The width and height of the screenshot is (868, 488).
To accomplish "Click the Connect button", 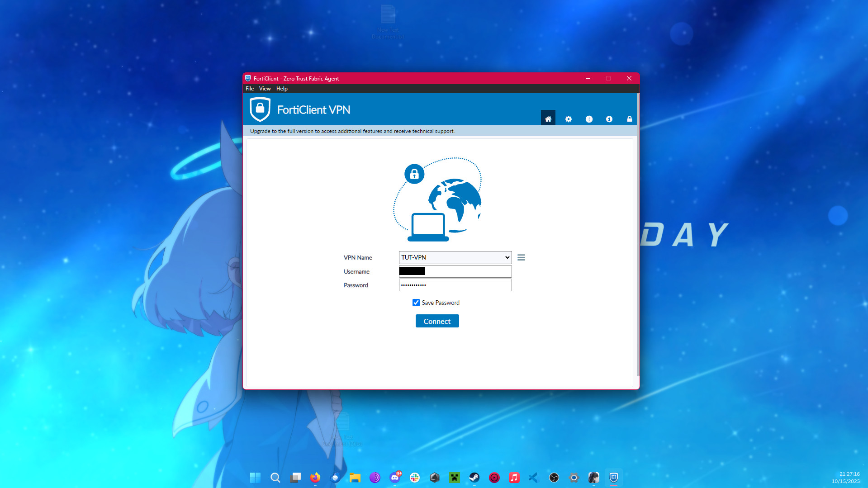I will [x=437, y=321].
